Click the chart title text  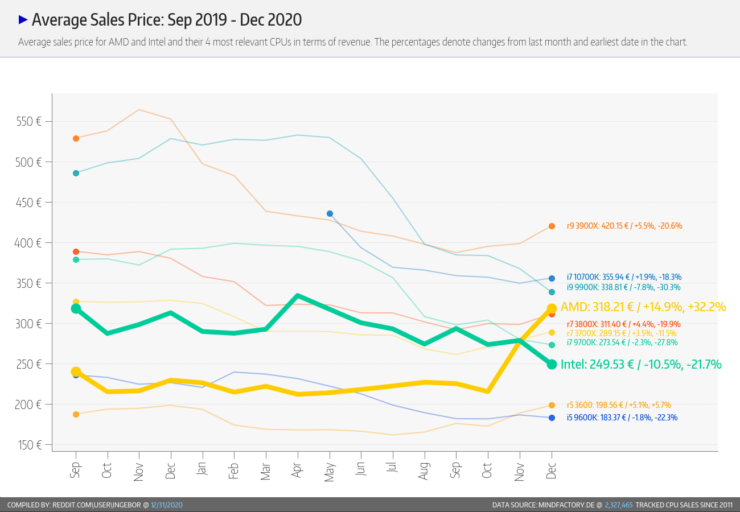[166, 19]
